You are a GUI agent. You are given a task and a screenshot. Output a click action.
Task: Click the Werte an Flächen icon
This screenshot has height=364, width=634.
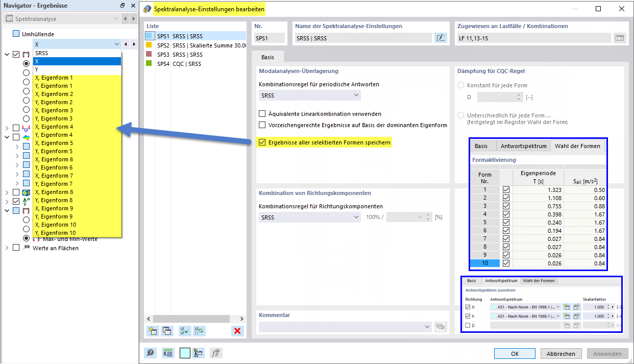[x=26, y=248]
